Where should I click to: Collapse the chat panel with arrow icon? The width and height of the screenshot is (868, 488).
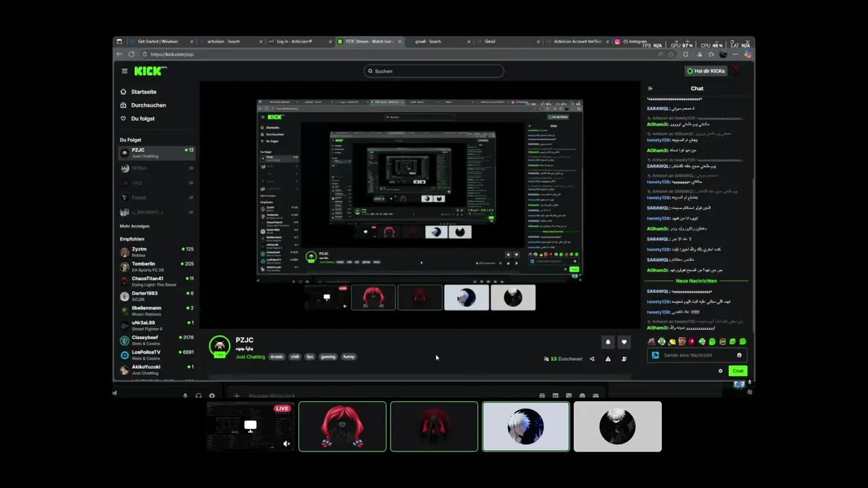[650, 88]
